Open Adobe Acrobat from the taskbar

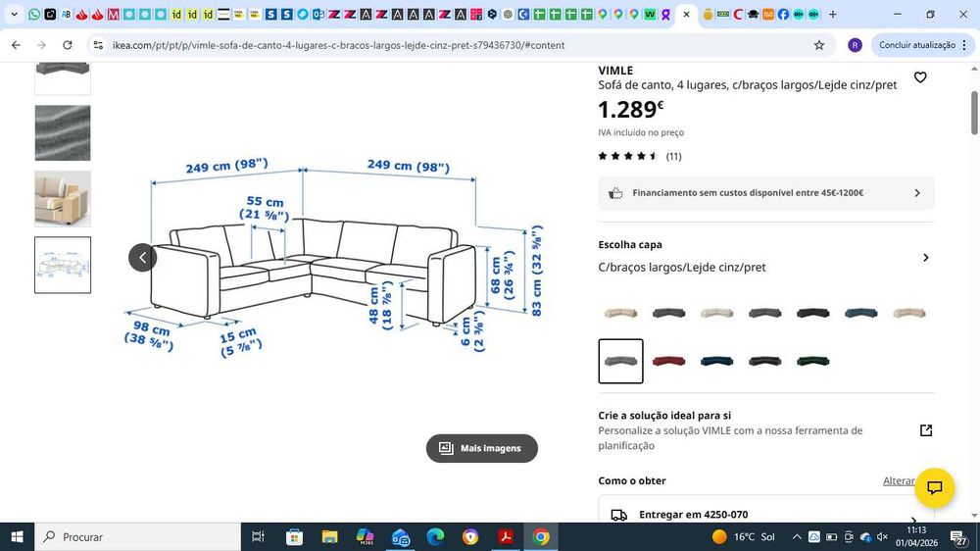click(506, 536)
